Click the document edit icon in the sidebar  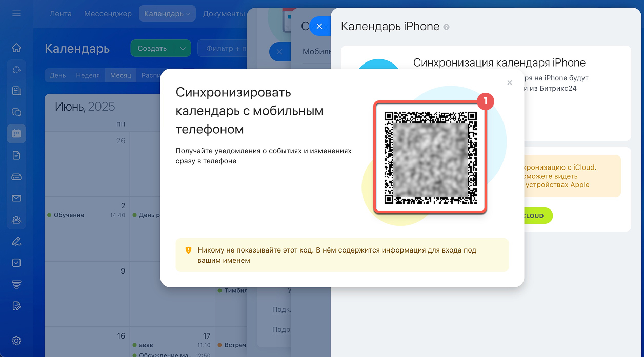pos(16,306)
